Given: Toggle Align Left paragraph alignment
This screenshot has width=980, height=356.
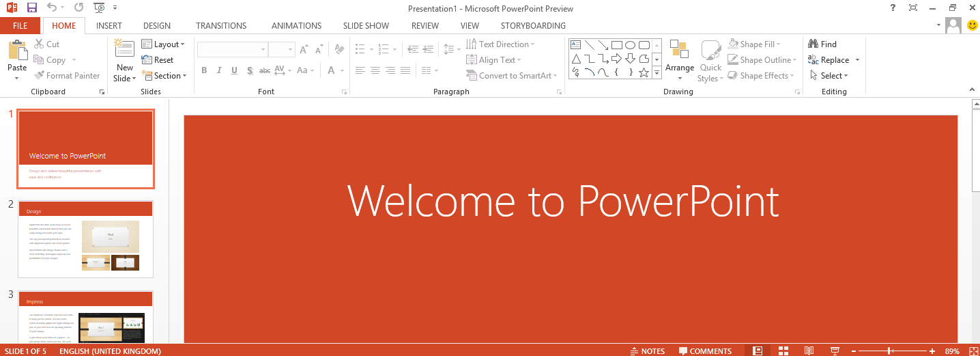Looking at the screenshot, I should [360, 70].
